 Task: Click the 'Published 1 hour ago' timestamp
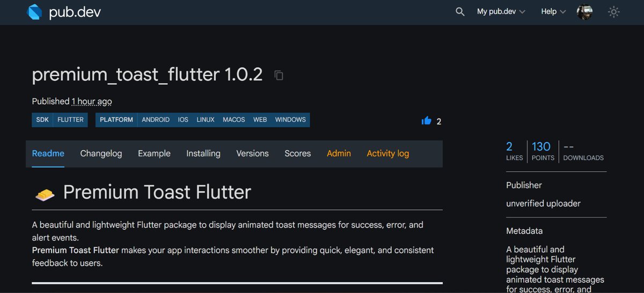click(72, 101)
